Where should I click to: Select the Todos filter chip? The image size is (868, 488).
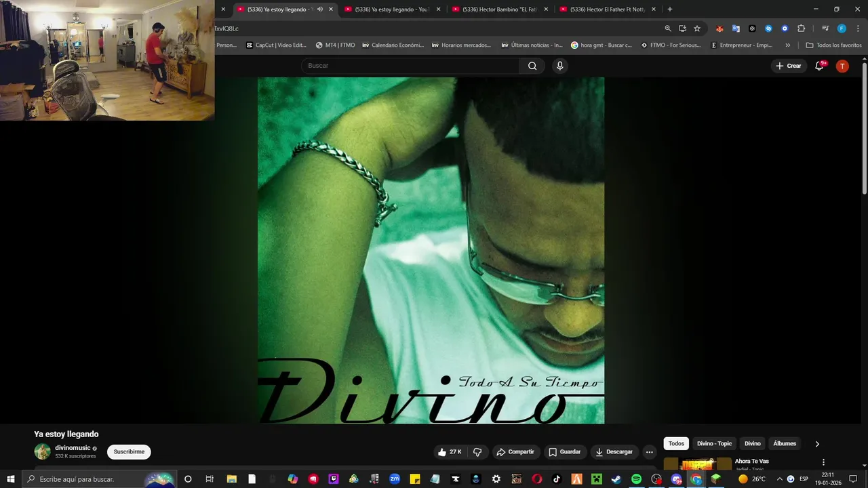coord(676,443)
